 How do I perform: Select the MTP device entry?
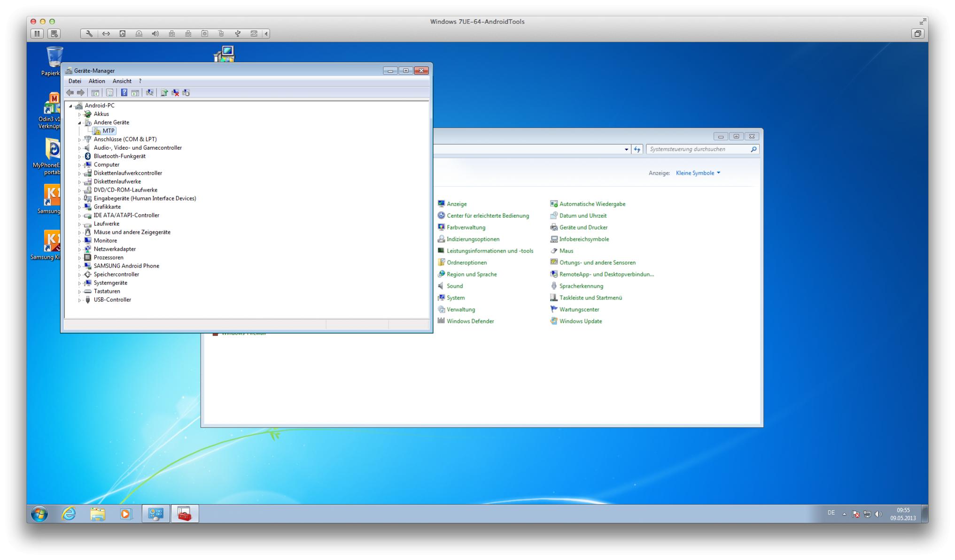coord(109,131)
